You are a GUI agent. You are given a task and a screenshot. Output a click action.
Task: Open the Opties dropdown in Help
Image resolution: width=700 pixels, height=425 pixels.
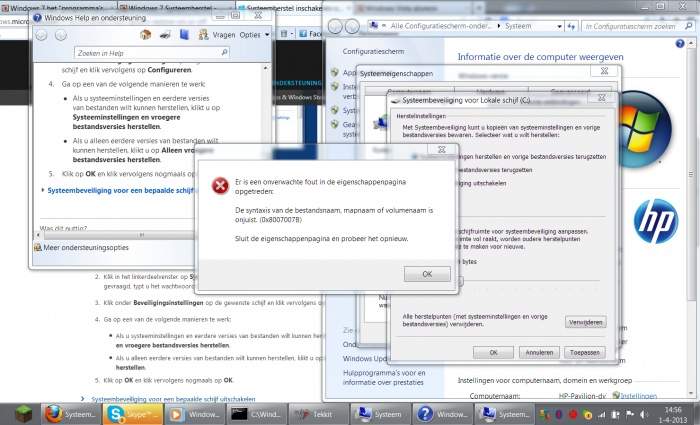(254, 35)
